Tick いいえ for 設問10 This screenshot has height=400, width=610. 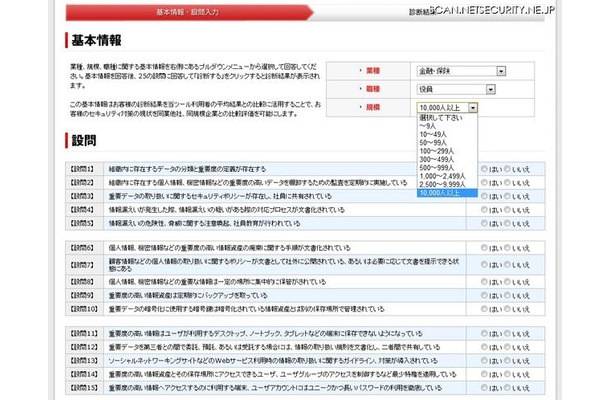click(x=507, y=309)
